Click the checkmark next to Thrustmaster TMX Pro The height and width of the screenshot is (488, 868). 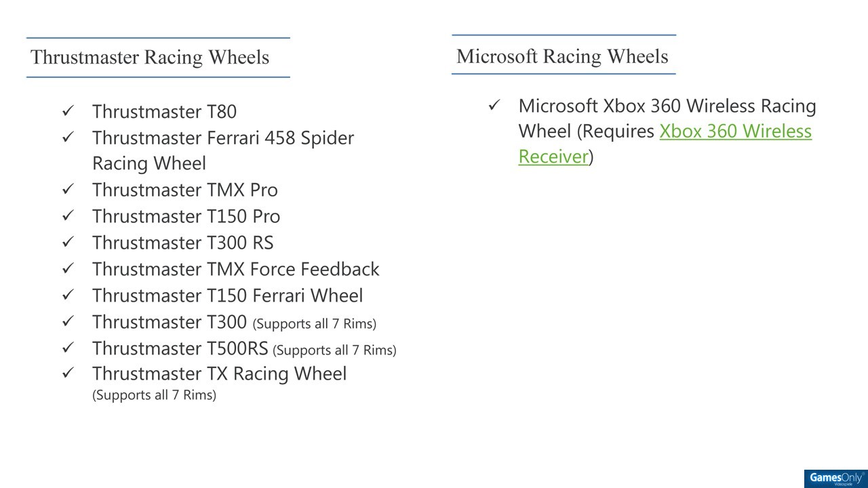[x=68, y=190]
